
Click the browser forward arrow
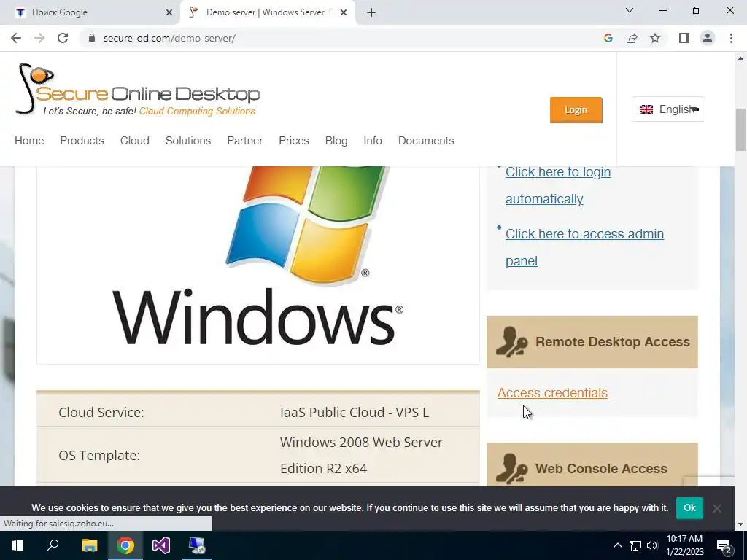click(x=39, y=38)
